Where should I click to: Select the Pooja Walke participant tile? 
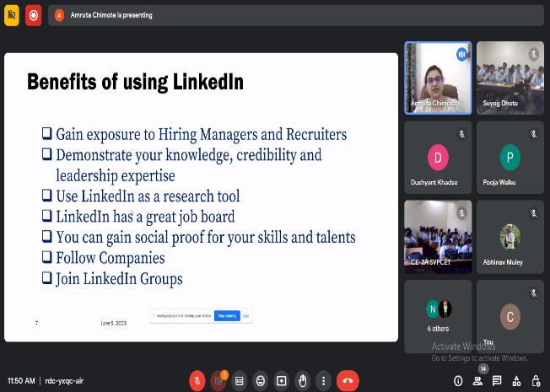[510, 158]
